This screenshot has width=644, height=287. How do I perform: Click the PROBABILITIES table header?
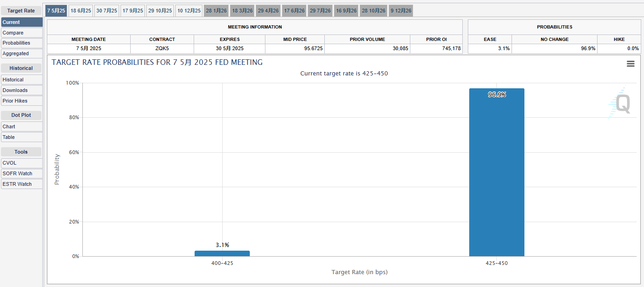(555, 27)
